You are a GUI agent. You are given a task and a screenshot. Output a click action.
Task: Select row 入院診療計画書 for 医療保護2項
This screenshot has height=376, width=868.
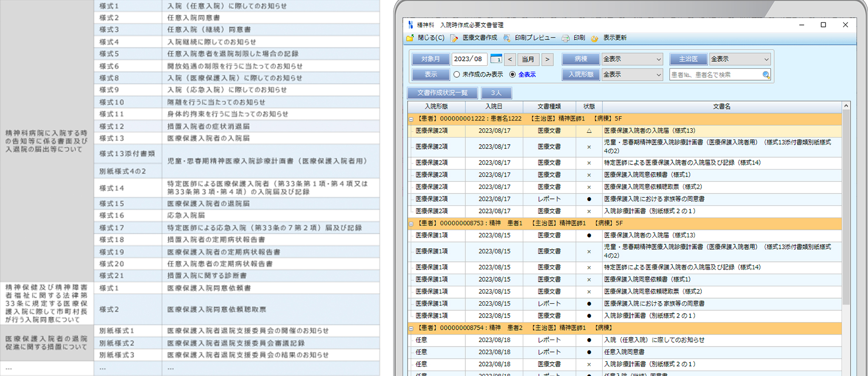(625, 211)
